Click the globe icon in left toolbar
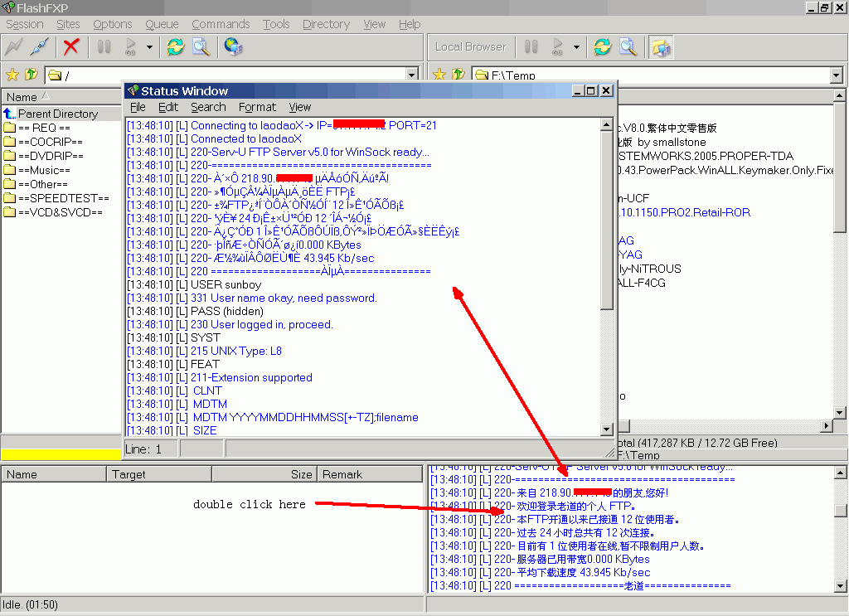The width and height of the screenshot is (849, 616). click(x=233, y=47)
